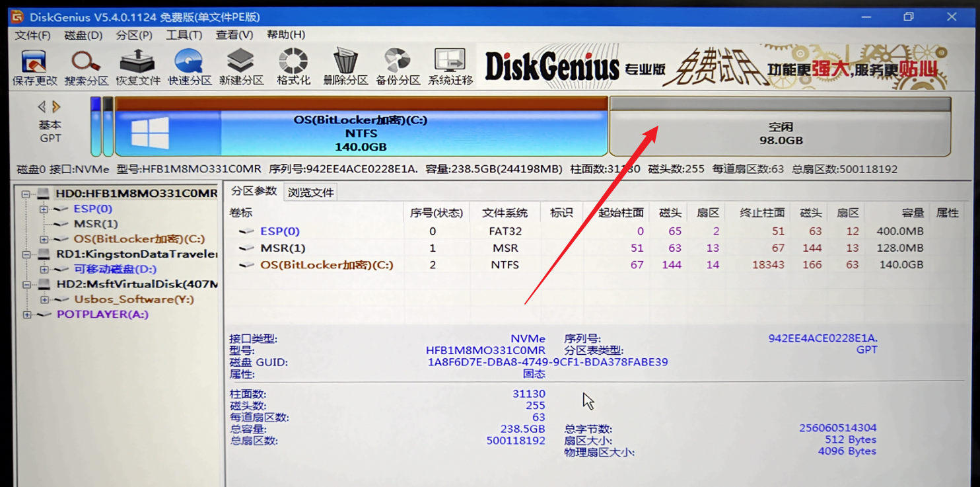Click the serial number 942EE4ACE0228E1A. value

822,338
